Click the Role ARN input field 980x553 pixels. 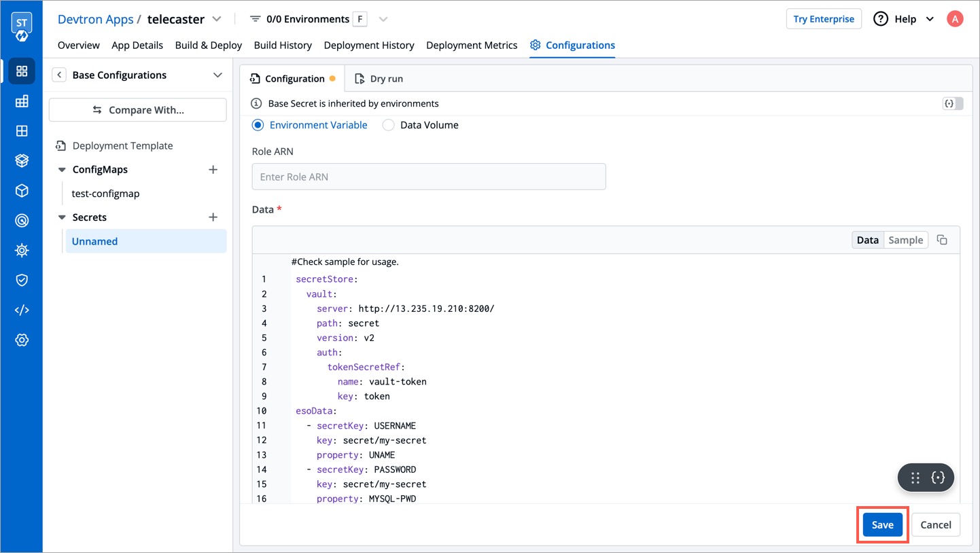pyautogui.click(x=429, y=177)
